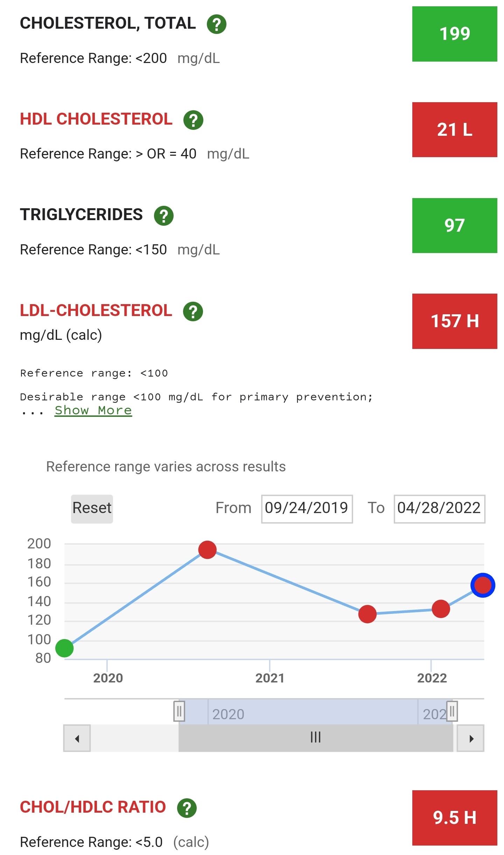The image size is (504, 855).
Task: Grab right range selector handle
Action: click(x=452, y=711)
